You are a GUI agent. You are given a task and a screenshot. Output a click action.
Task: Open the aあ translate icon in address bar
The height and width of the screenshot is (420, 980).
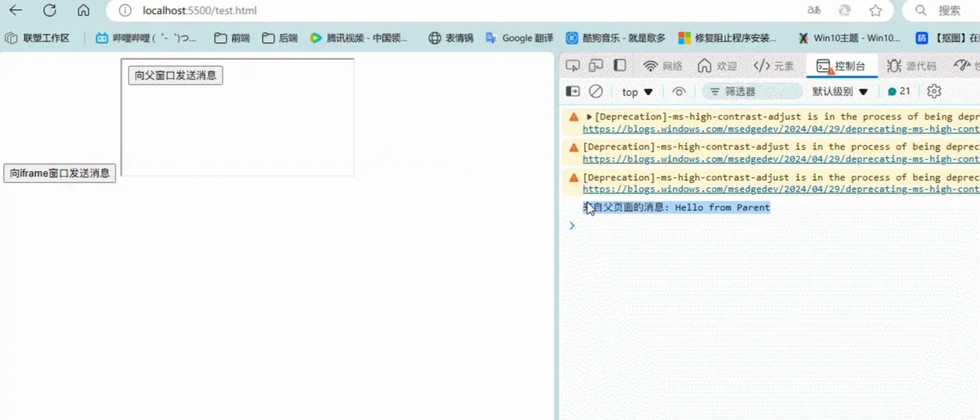point(814,11)
